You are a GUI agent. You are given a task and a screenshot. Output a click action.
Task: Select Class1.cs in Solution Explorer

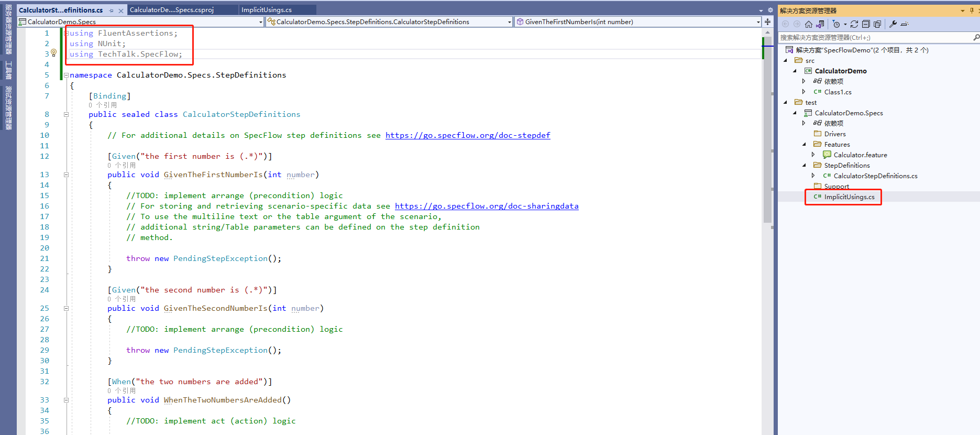838,92
